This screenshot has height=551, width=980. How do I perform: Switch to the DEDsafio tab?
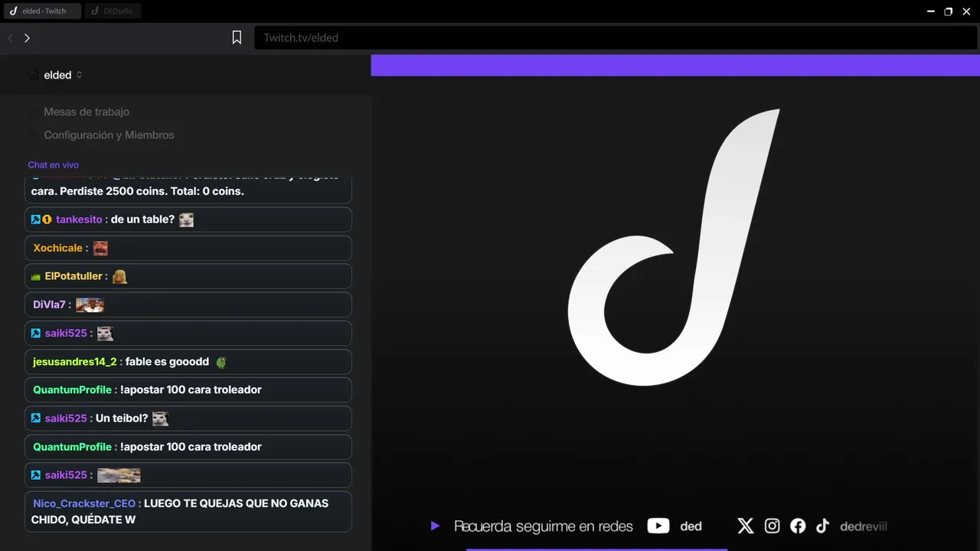click(113, 11)
